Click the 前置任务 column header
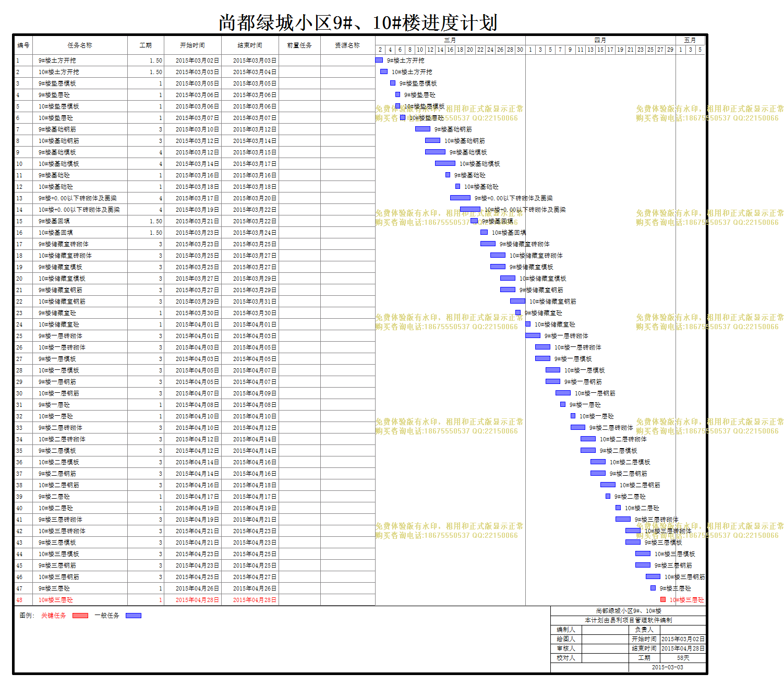Viewport: 784px width, 686px height. [299, 45]
